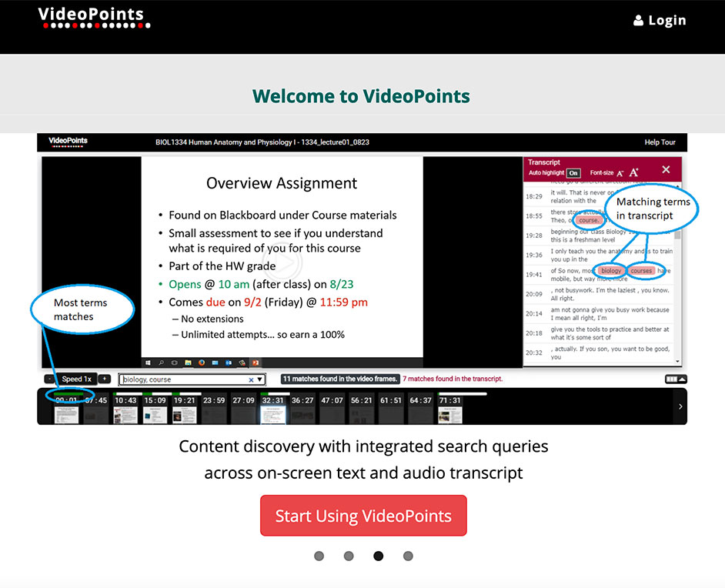Image resolution: width=725 pixels, height=588 pixels.
Task: Jump to transcript line at 20:18
Action: pos(599,333)
